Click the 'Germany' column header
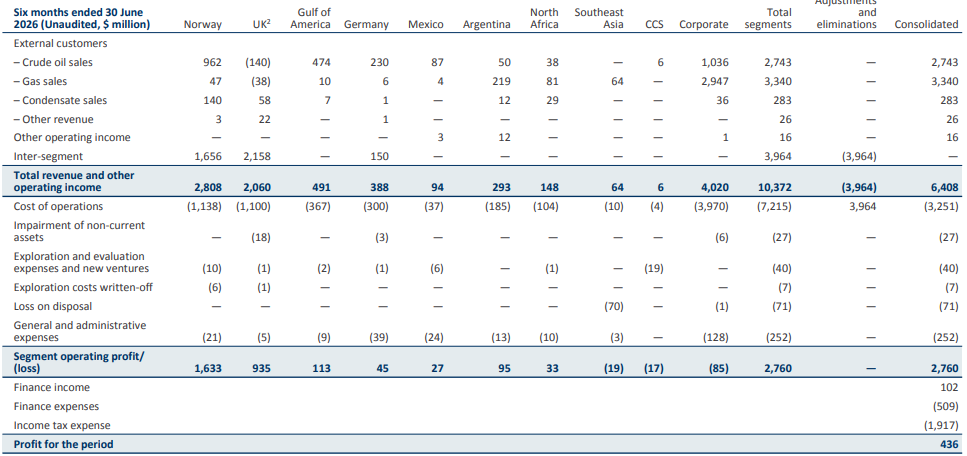 click(366, 25)
